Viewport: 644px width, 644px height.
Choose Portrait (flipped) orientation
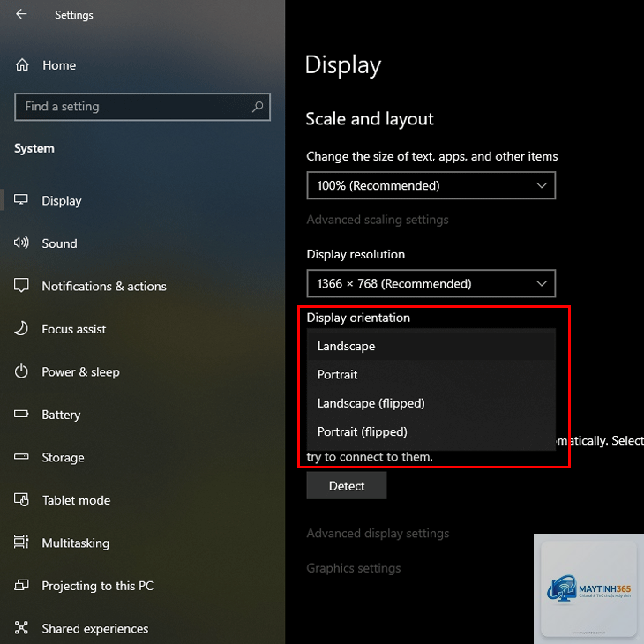click(431, 431)
